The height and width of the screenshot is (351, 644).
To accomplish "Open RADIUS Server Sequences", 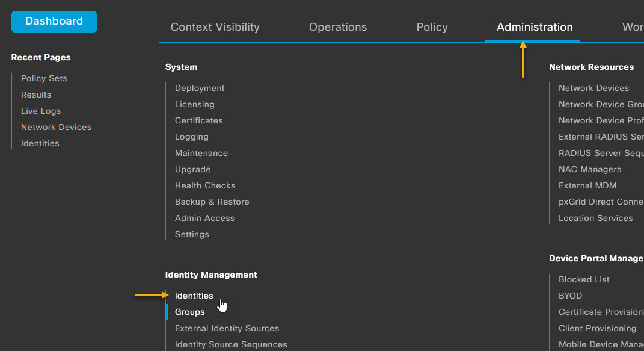I will [x=601, y=153].
